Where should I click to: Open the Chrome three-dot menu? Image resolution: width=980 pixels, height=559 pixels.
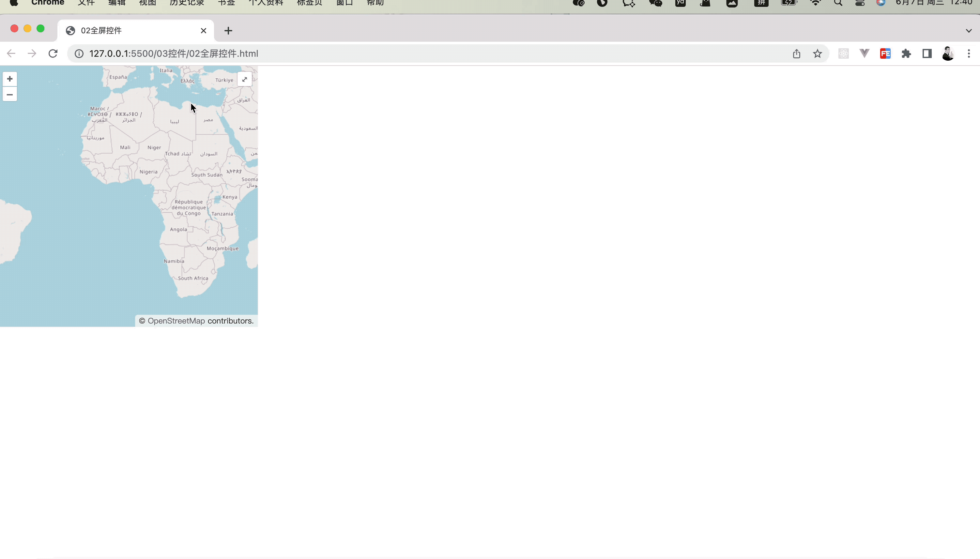tap(969, 53)
